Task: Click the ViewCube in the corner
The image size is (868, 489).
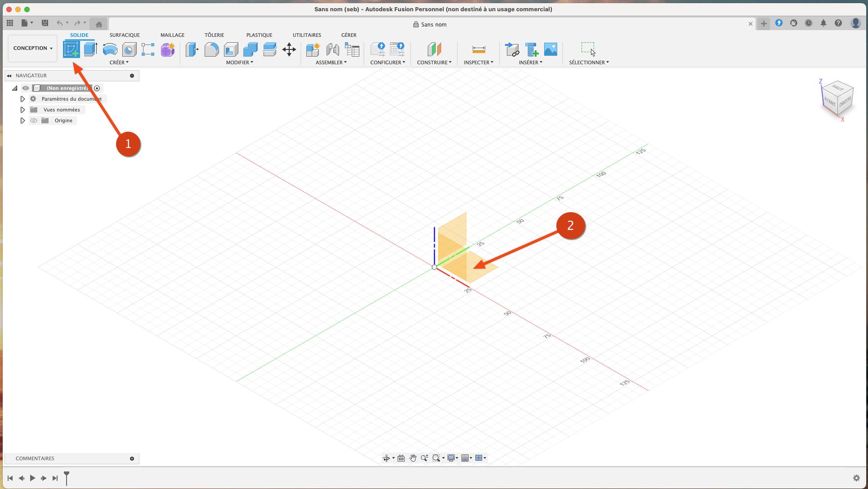Action: pos(837,100)
